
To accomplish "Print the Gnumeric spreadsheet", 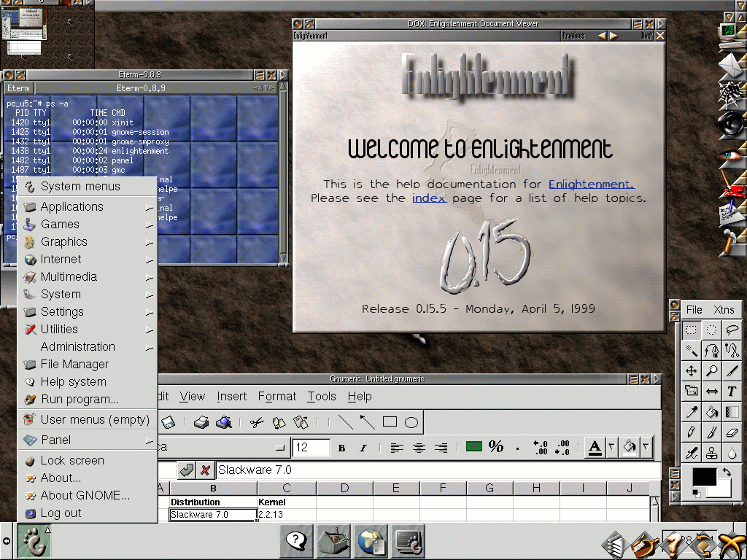I will pyautogui.click(x=201, y=422).
